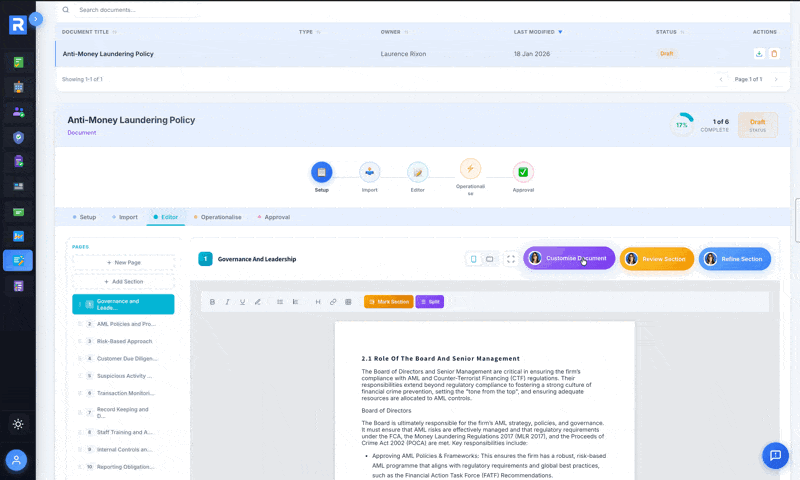This screenshot has width=800, height=480.
Task: Open the users sidebar icon
Action: (x=18, y=112)
